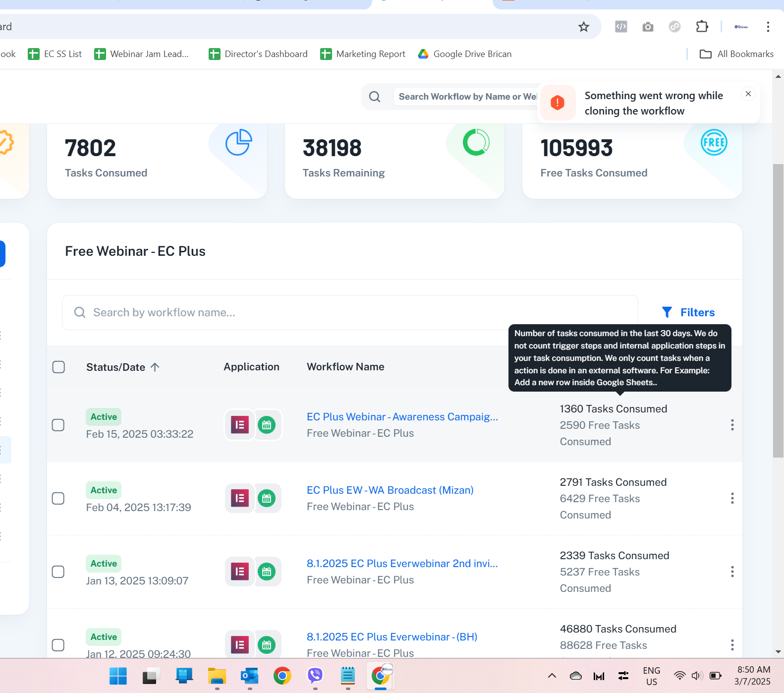Open Notepad from the taskbar
Viewport: 784px width, 693px height.
(347, 676)
